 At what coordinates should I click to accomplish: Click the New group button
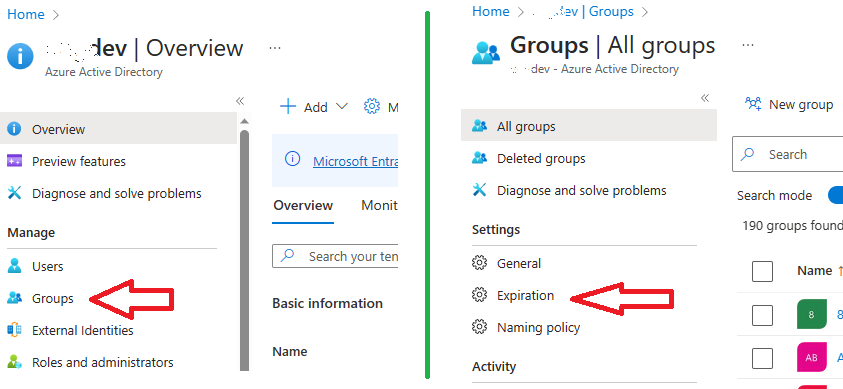click(x=789, y=104)
